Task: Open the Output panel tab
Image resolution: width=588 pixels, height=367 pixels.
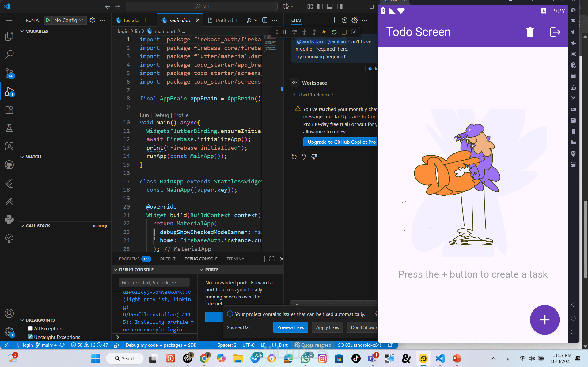Action: [x=167, y=259]
